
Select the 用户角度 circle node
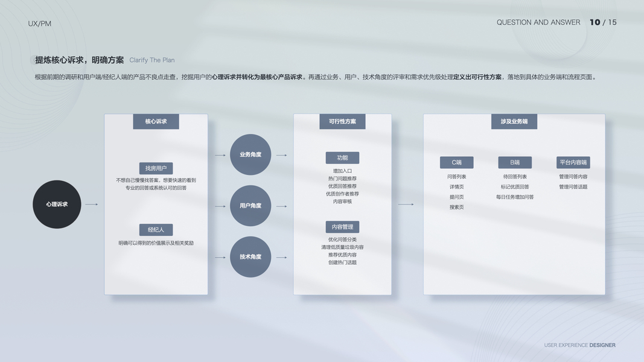(250, 206)
